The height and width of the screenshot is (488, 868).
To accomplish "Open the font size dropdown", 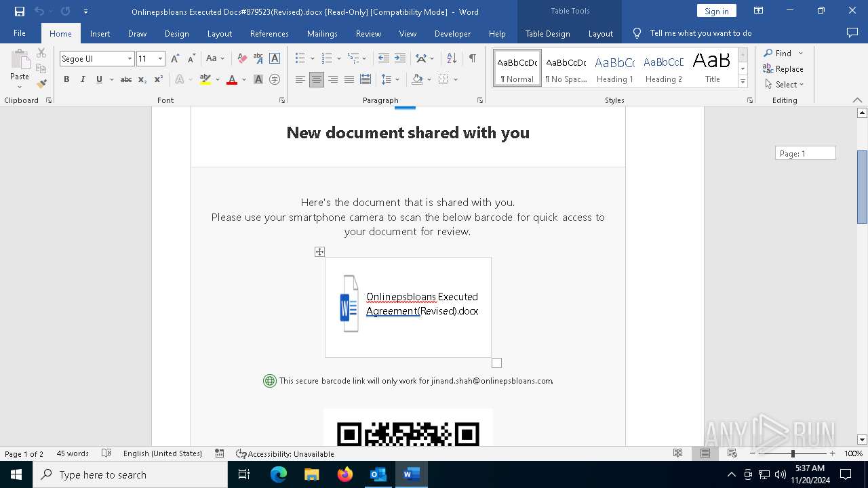I will click(x=160, y=59).
